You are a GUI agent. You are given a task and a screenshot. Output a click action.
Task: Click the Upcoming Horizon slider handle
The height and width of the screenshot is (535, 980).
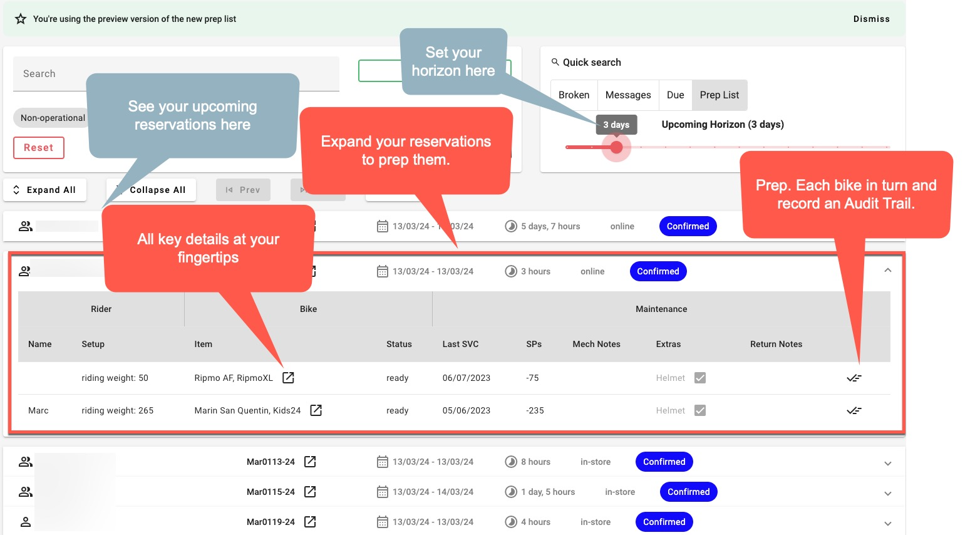coord(616,147)
